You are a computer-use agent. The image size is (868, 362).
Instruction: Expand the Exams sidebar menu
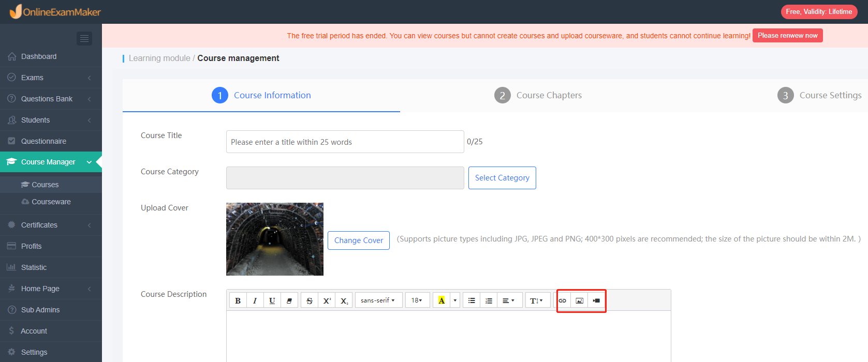click(51, 78)
